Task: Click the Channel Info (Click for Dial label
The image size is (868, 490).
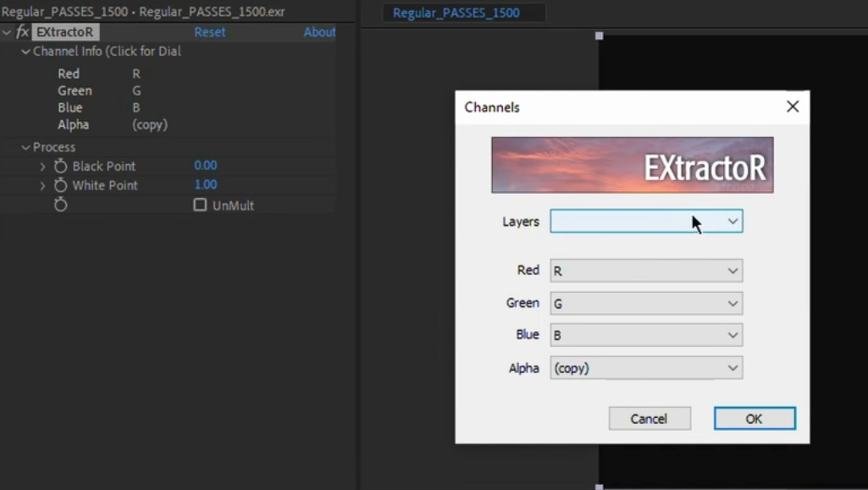Action: click(107, 52)
